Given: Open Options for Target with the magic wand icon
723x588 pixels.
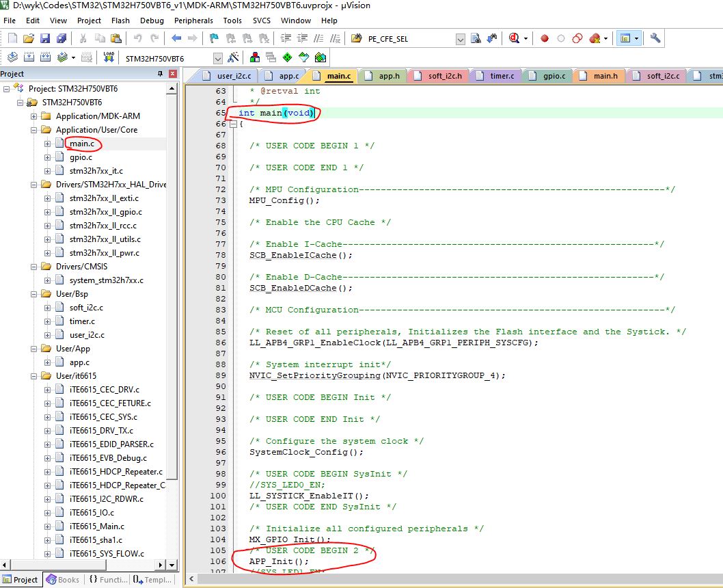Looking at the screenshot, I should [233, 57].
